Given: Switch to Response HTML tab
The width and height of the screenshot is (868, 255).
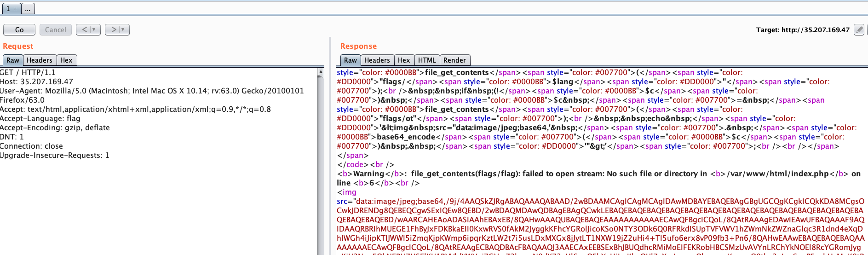Looking at the screenshot, I should pyautogui.click(x=426, y=60).
